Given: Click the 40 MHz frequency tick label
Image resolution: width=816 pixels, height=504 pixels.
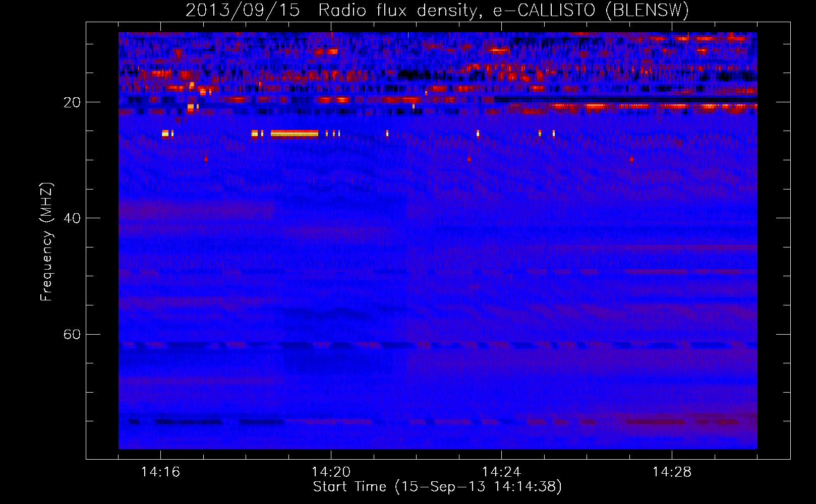Looking at the screenshot, I should pos(72,218).
